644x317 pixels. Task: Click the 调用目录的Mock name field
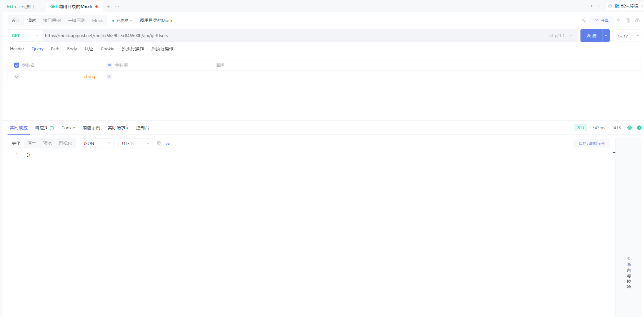click(358, 20)
